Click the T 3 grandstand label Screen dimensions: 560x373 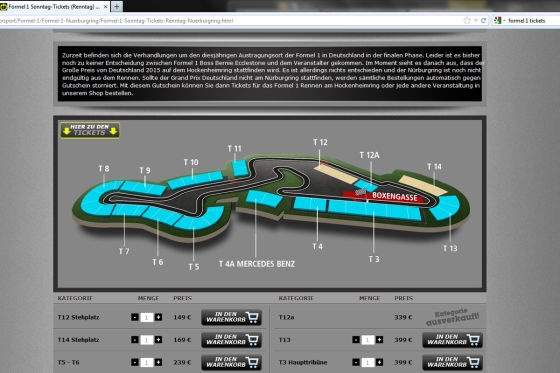pos(374,259)
